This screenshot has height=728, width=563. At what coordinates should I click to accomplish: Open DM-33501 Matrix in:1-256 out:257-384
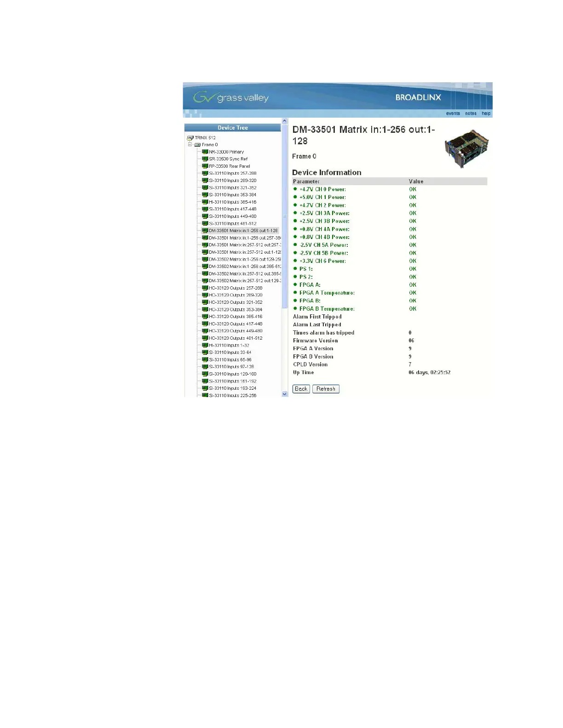245,238
